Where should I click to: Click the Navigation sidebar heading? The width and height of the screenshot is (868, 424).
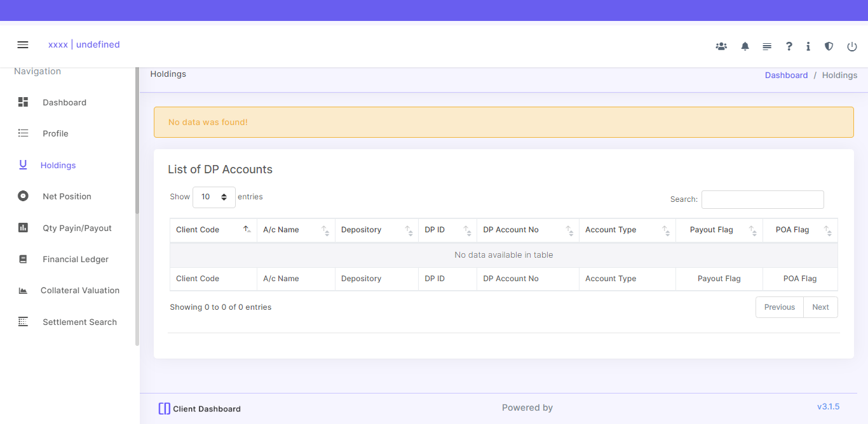pos(37,71)
